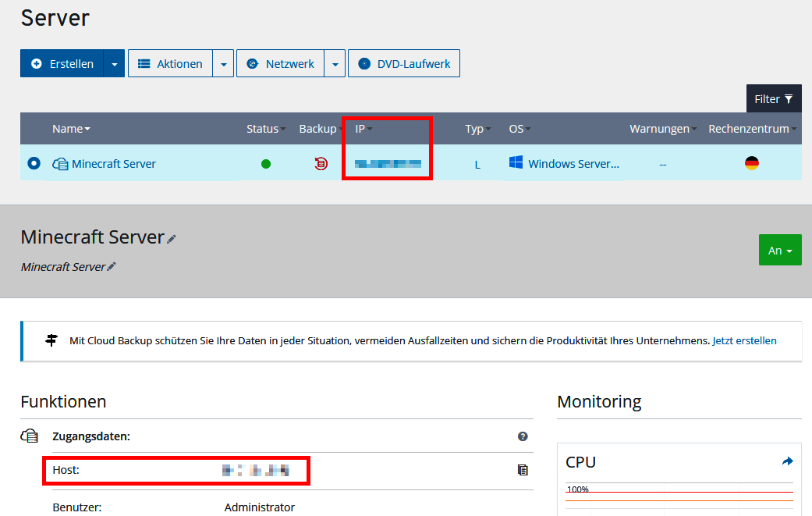
Task: Click the German flag data center icon
Action: pyautogui.click(x=751, y=164)
